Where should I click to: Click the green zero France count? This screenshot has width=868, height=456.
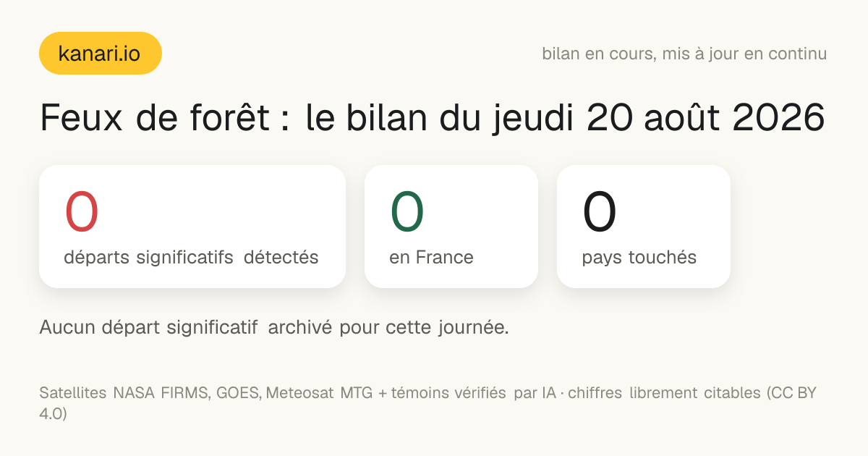407,211
